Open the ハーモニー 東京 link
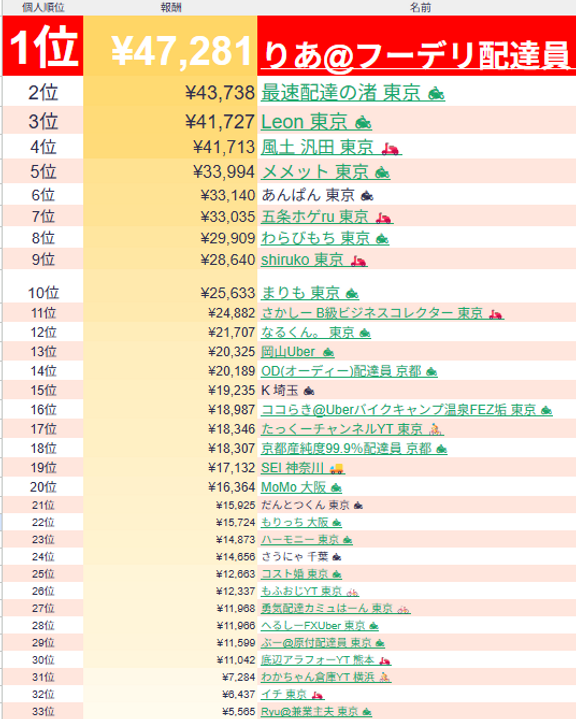The width and height of the screenshot is (576, 719). (x=306, y=540)
